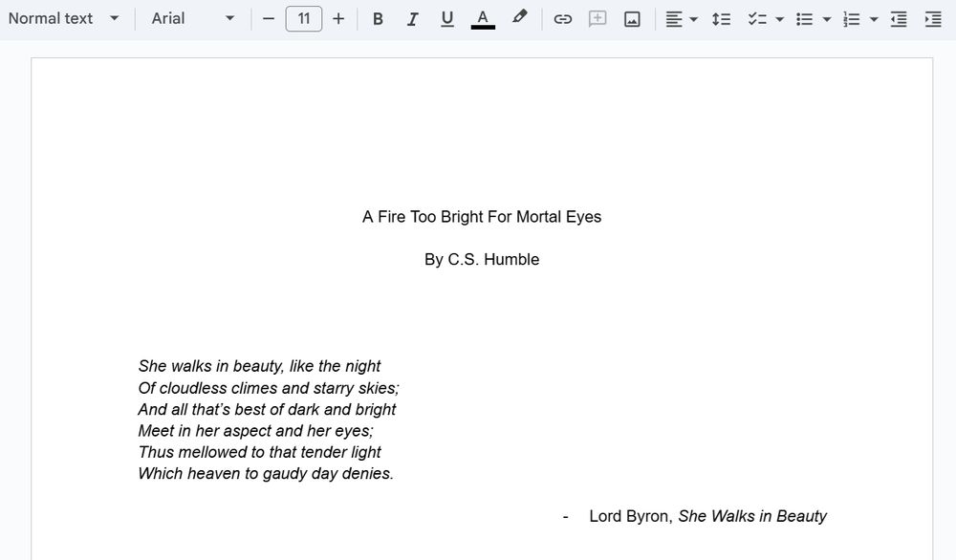Apply a numbered list
The width and height of the screenshot is (956, 560).
click(x=851, y=19)
